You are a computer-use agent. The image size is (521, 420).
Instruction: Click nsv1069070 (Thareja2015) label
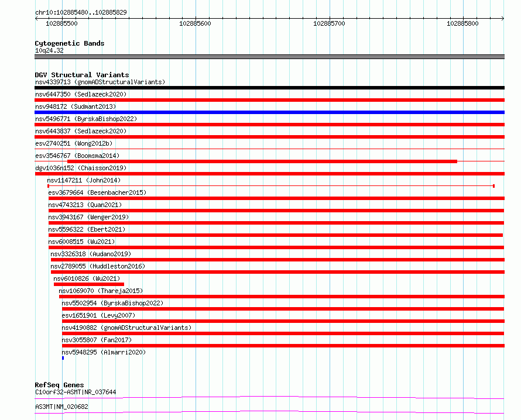click(101, 291)
